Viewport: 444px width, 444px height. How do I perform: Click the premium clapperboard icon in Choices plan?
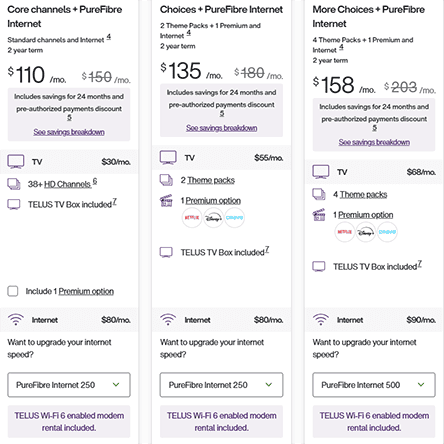[x=166, y=200]
